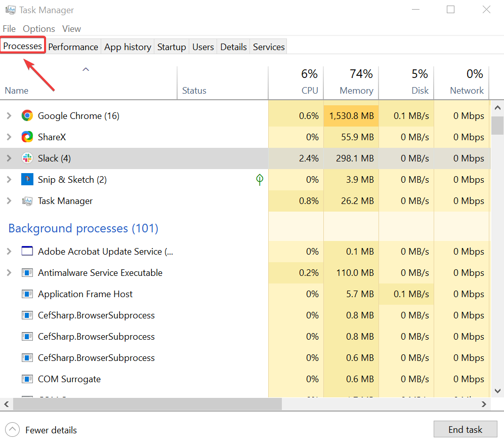Click the COM Surrogate process icon
The image size is (504, 448).
point(27,379)
